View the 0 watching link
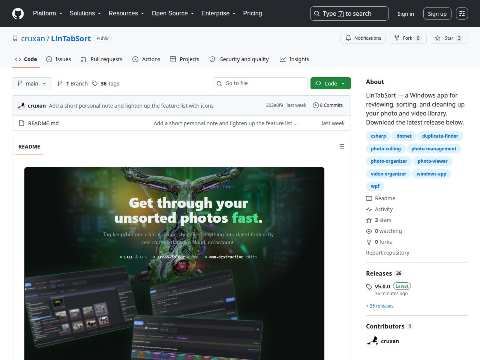Viewport: 480px width, 360px height. pos(384,231)
